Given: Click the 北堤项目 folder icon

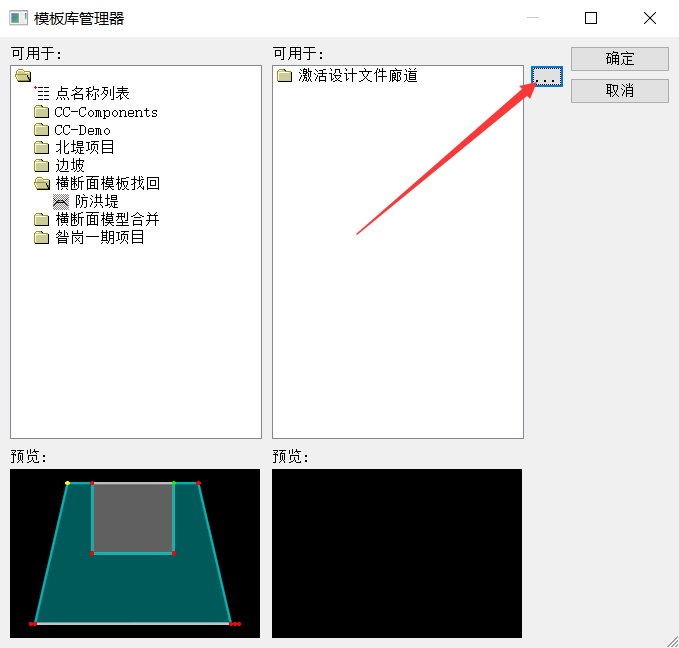Looking at the screenshot, I should (x=41, y=148).
